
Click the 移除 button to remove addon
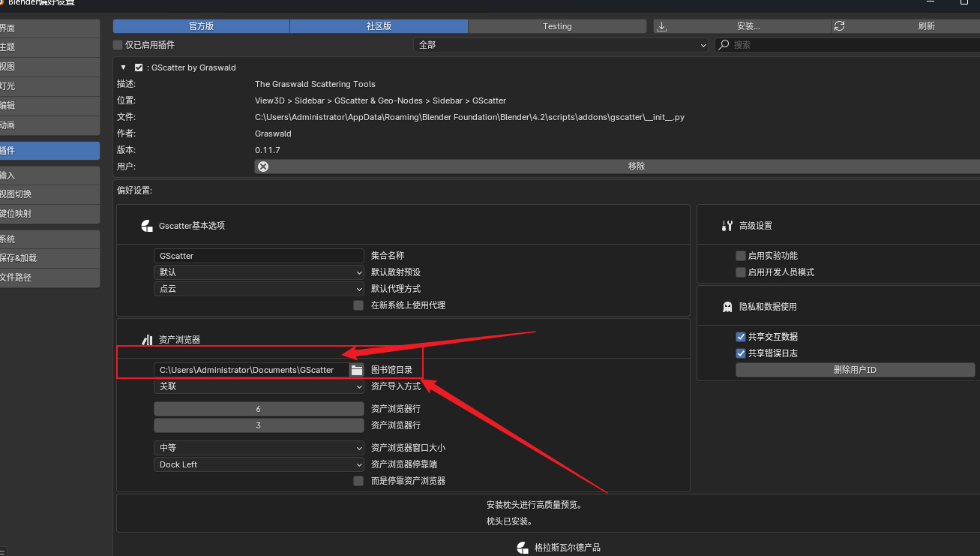pos(617,167)
